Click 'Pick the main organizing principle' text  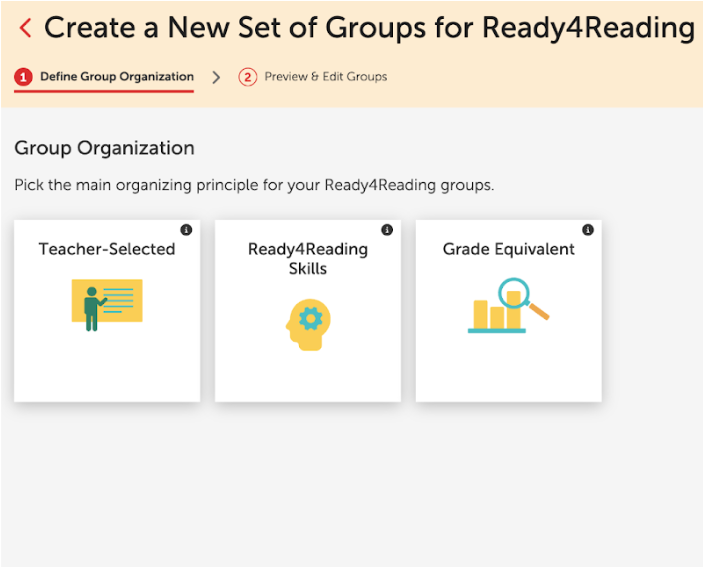pyautogui.click(x=254, y=185)
